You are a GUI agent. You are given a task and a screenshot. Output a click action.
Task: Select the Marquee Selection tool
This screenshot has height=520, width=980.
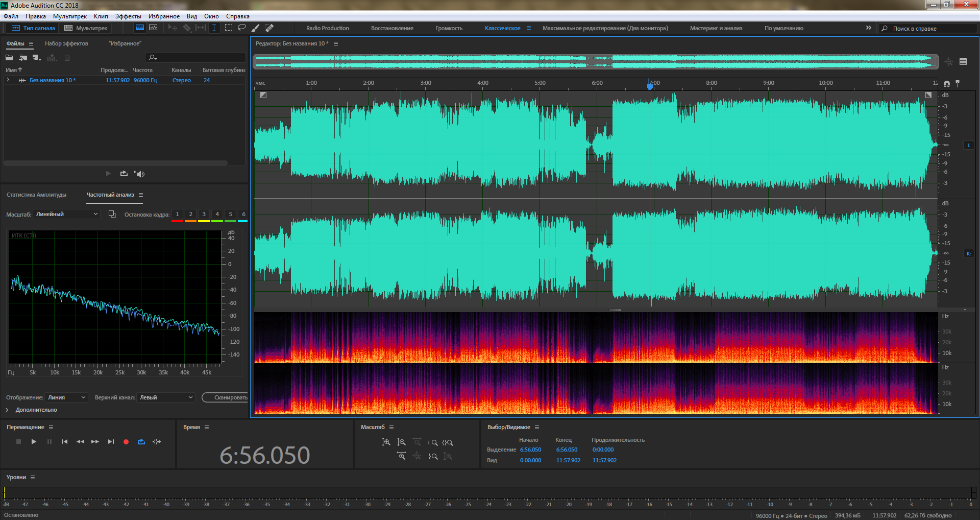(229, 28)
